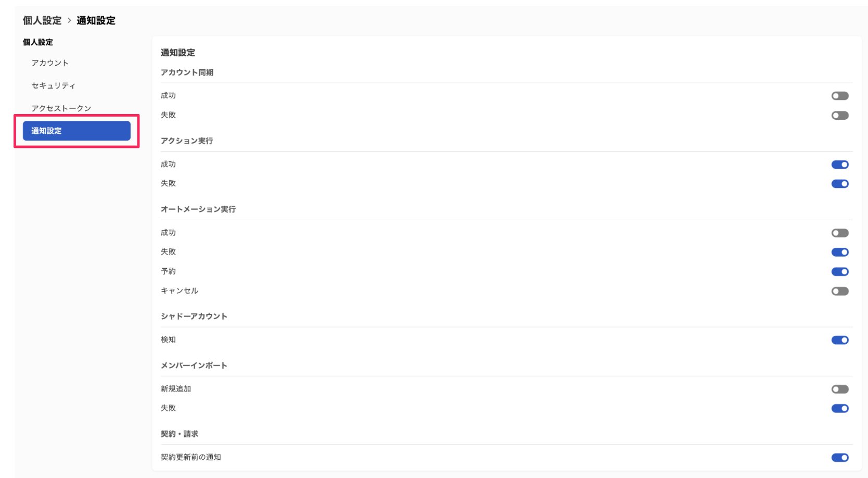Disable success notifications under アクション実行
Screen dimensions: 868x478
coord(840,164)
